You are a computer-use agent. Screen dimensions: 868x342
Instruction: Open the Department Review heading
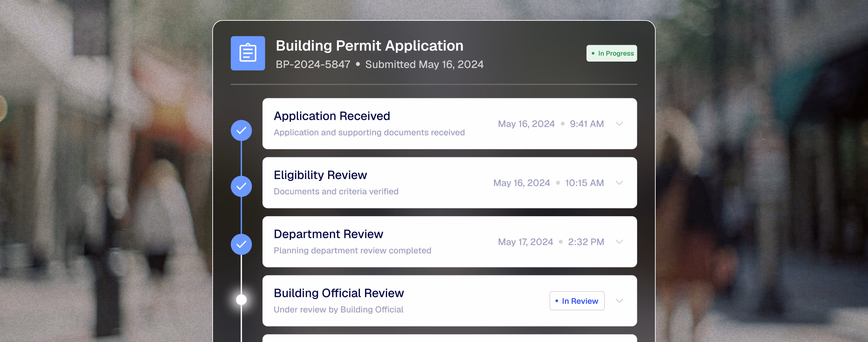coord(328,234)
